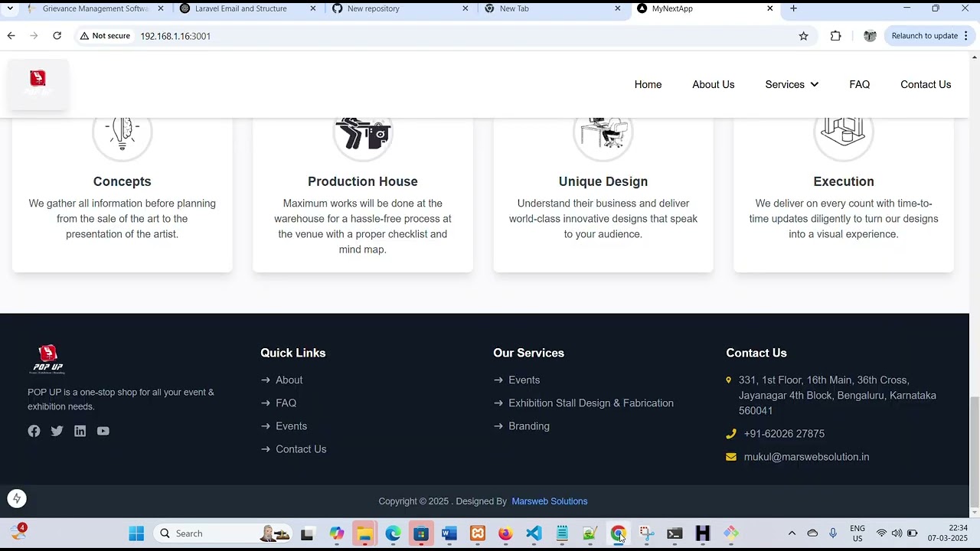Open the Home nav menu item

648,84
